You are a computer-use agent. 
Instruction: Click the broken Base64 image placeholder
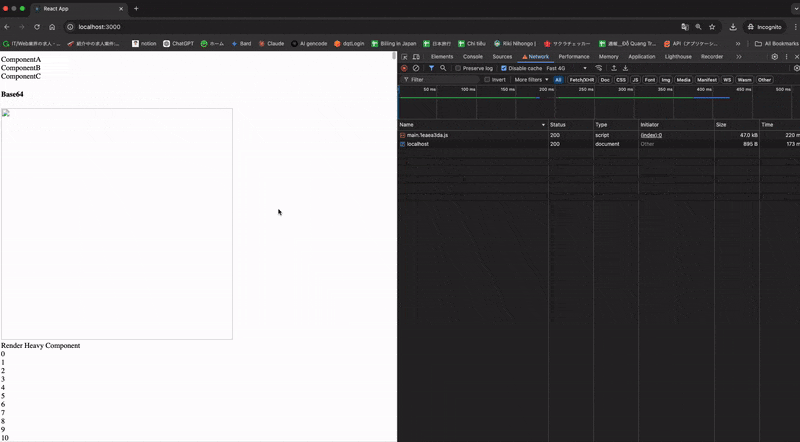(117, 224)
